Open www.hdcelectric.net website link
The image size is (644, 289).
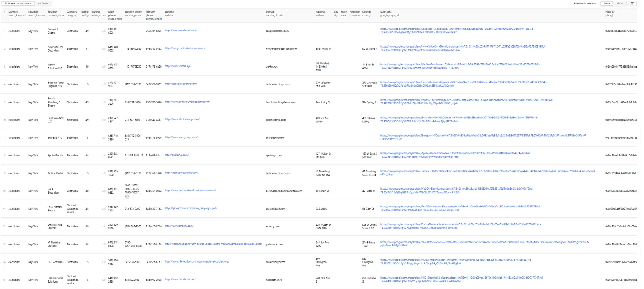(x=180, y=279)
